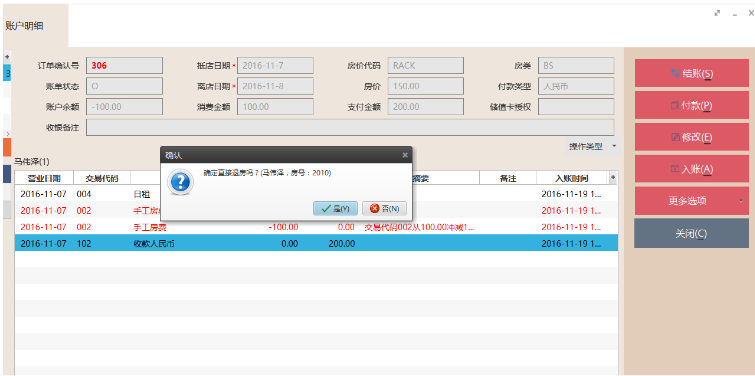Open the 操作类型 dropdown
The height and width of the screenshot is (376, 755).
(x=593, y=146)
